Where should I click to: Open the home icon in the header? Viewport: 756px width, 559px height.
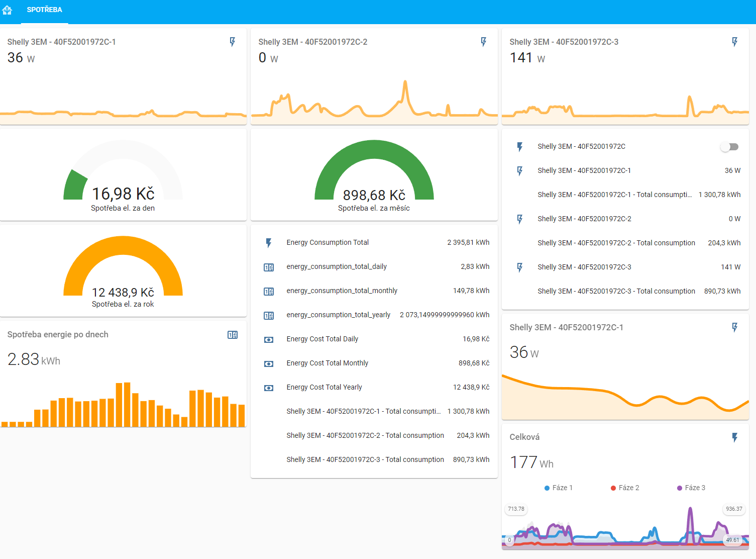7,10
